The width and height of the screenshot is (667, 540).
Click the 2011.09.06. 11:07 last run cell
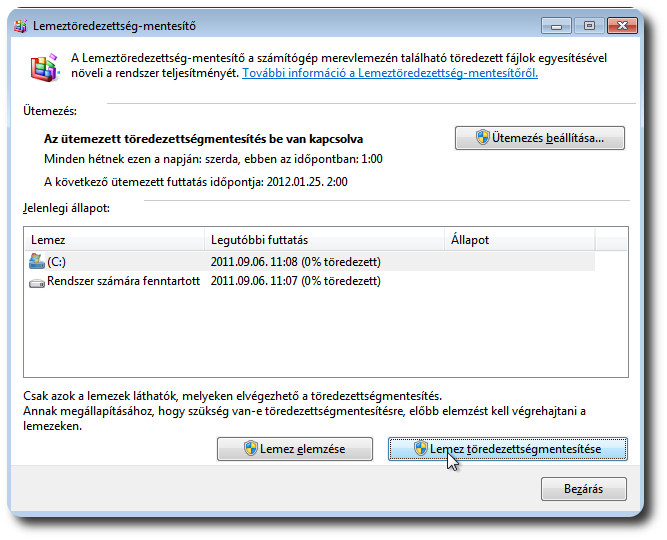click(296, 281)
